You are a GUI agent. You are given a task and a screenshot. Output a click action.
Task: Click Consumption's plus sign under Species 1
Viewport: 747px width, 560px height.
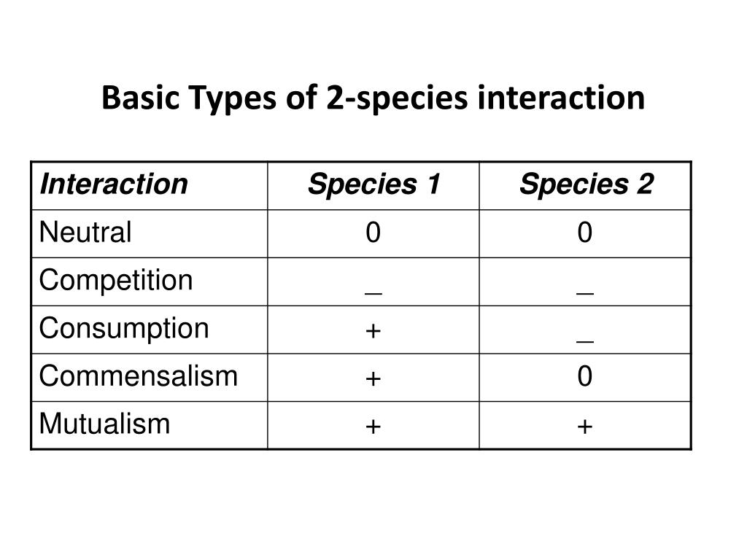point(373,330)
